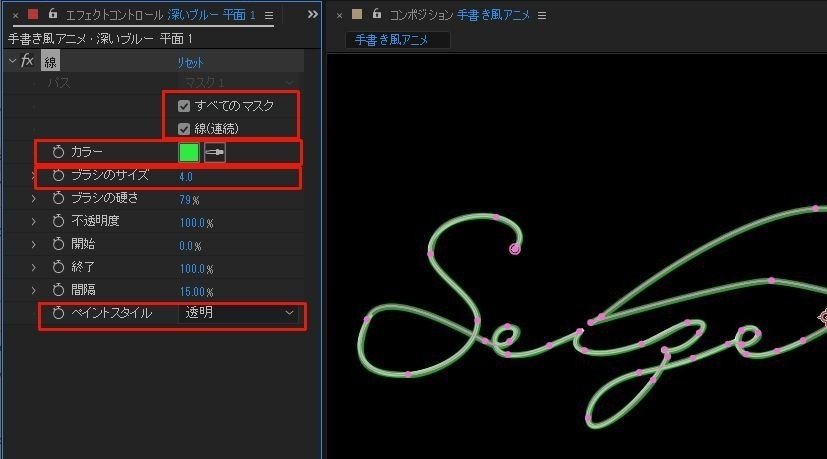Click the Effect Controls tab title 深いブルー 平面 1

[211, 15]
